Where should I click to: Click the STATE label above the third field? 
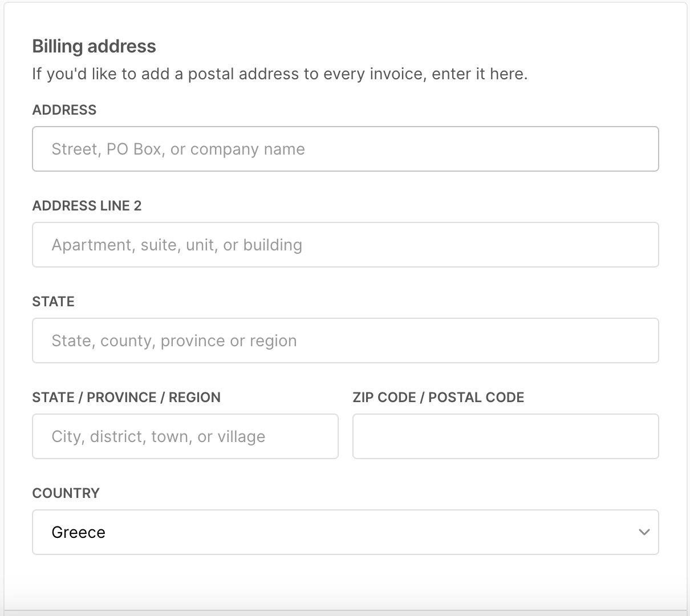point(53,302)
